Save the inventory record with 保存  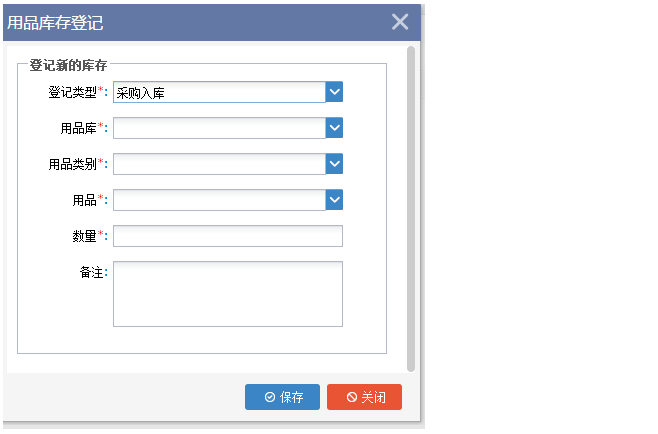pyautogui.click(x=282, y=397)
